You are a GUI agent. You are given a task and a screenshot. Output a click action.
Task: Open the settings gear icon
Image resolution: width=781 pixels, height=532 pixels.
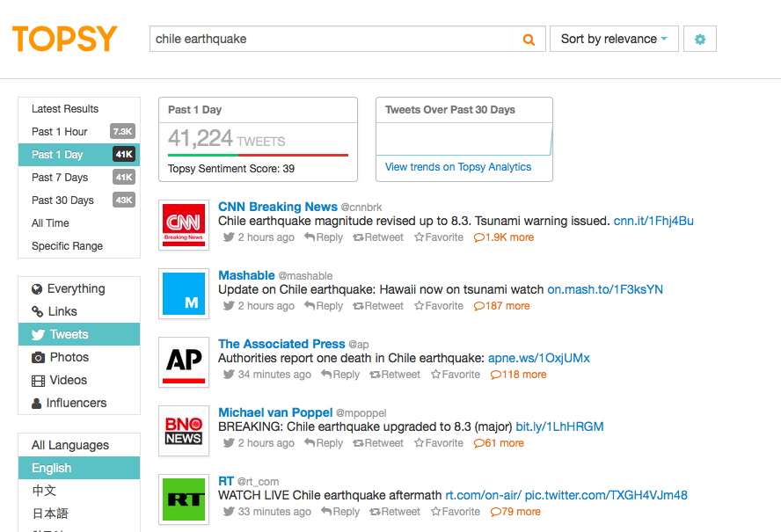(700, 39)
